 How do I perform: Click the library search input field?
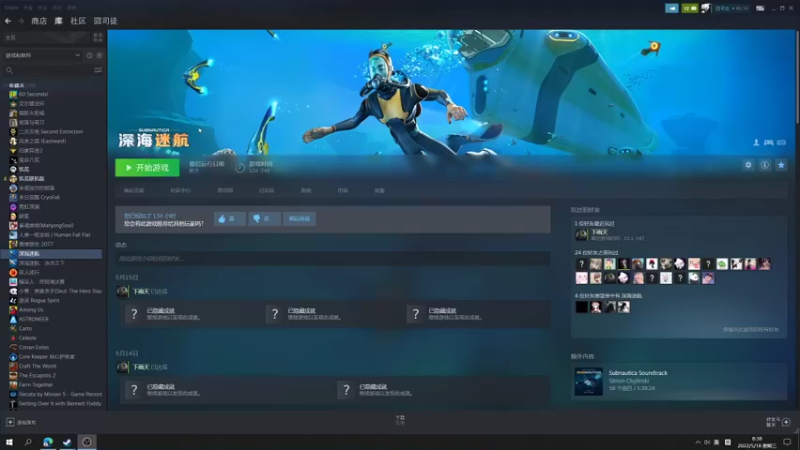click(53, 70)
